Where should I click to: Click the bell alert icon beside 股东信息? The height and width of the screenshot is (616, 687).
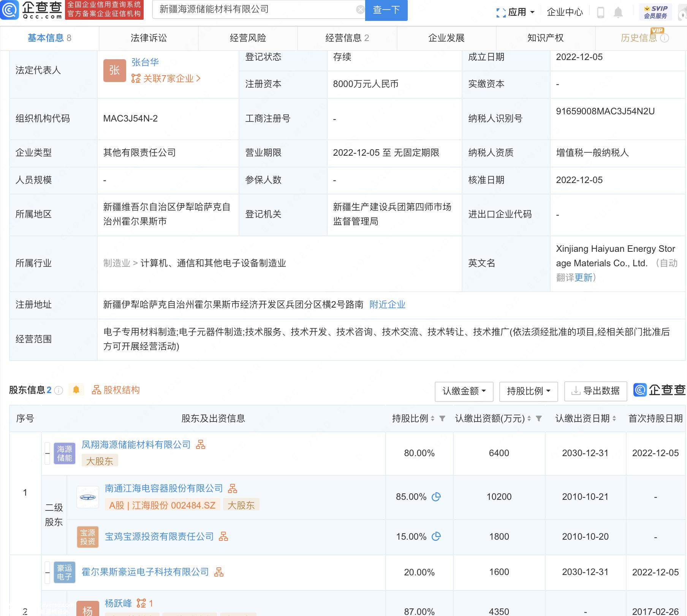coord(76,390)
